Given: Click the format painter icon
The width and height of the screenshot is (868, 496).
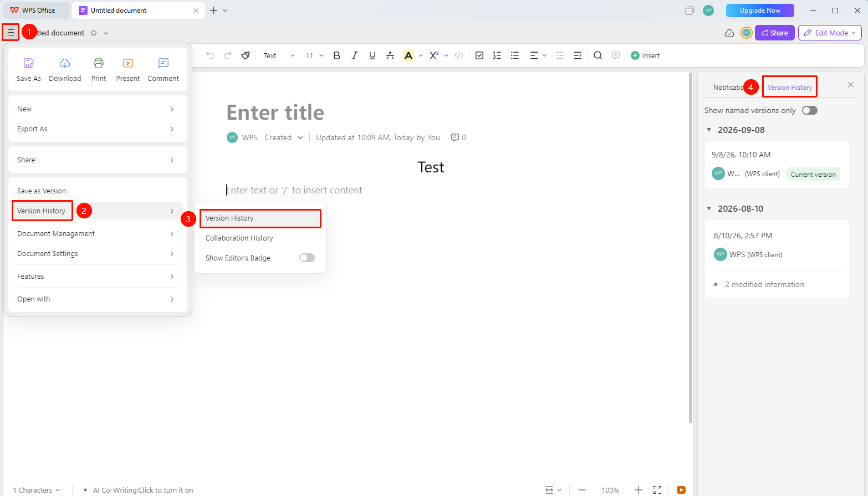Looking at the screenshot, I should [246, 55].
